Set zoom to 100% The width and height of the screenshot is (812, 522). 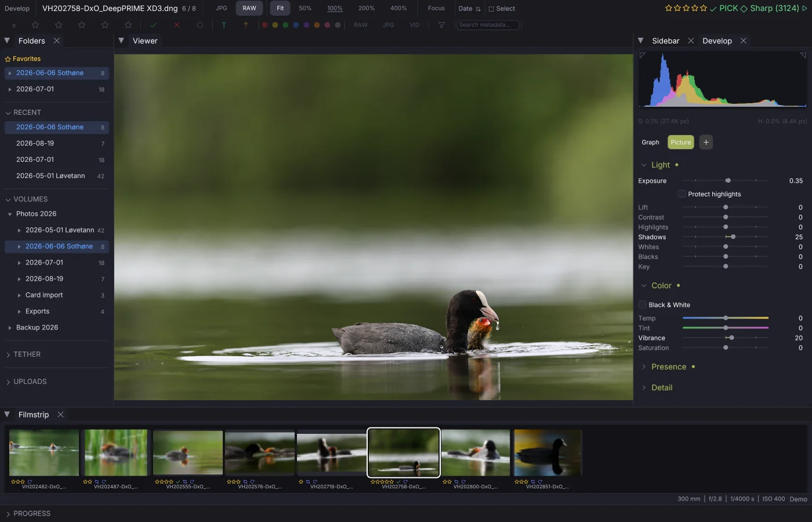pos(335,8)
